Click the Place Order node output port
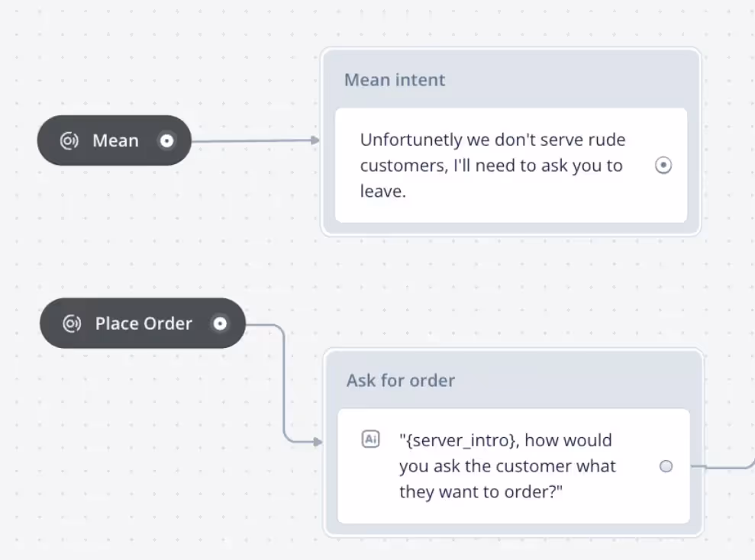 click(x=220, y=323)
